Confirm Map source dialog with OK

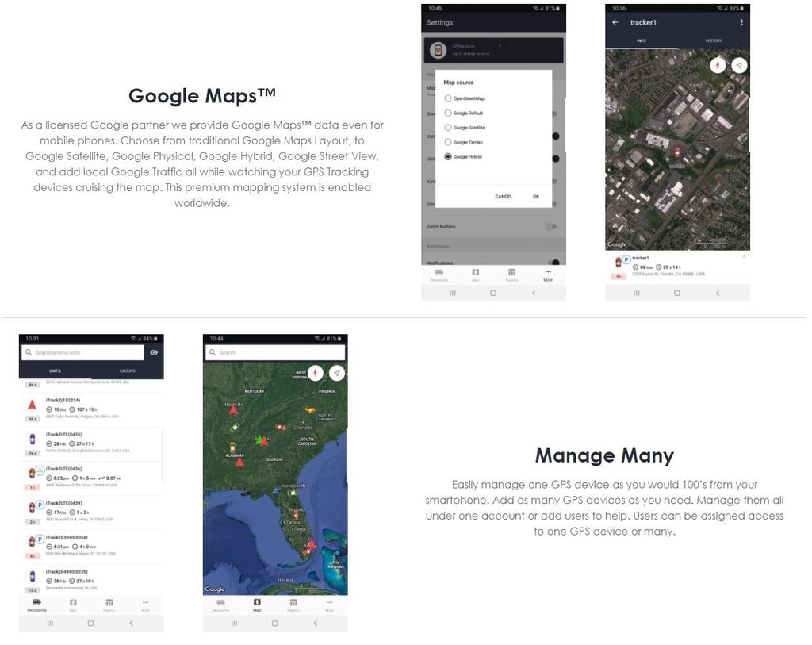tap(536, 197)
